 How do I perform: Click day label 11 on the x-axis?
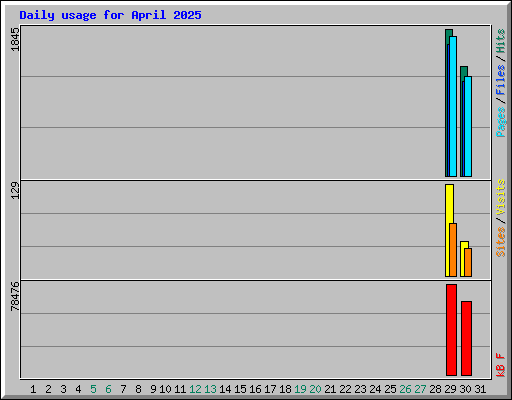[180, 389]
